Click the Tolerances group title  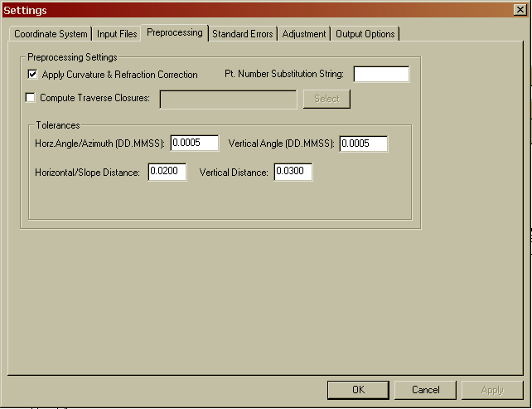pos(58,125)
